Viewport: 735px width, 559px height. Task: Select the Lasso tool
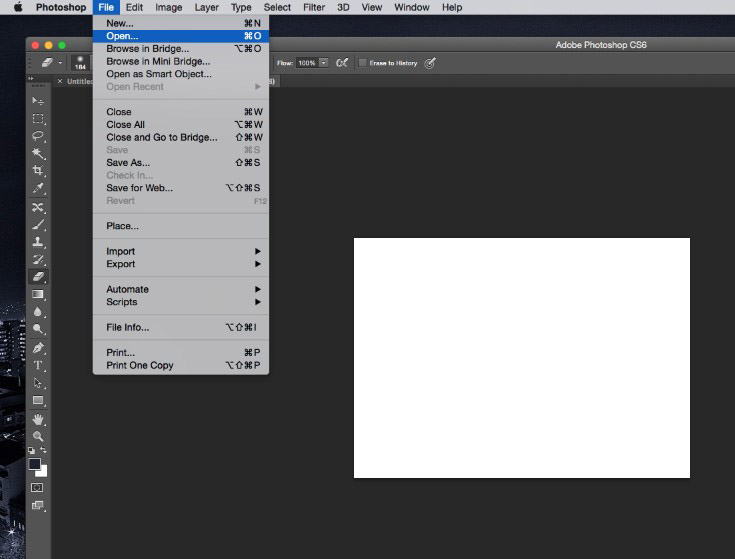(38, 136)
